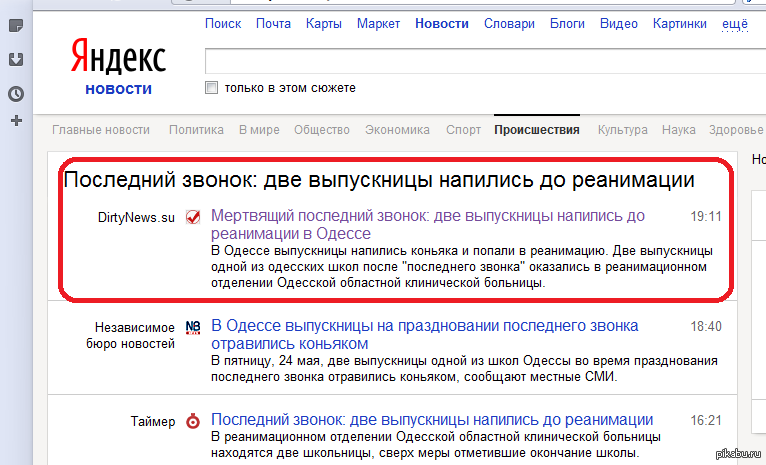
Task: Click inside the Yandex search field
Action: [x=480, y=60]
